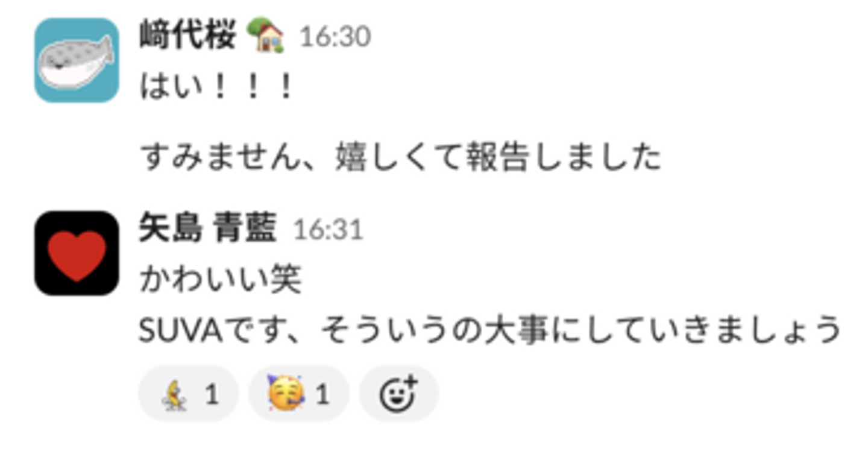868x466 pixels.
Task: Click the かわいい笑 message line
Action: (x=220, y=280)
